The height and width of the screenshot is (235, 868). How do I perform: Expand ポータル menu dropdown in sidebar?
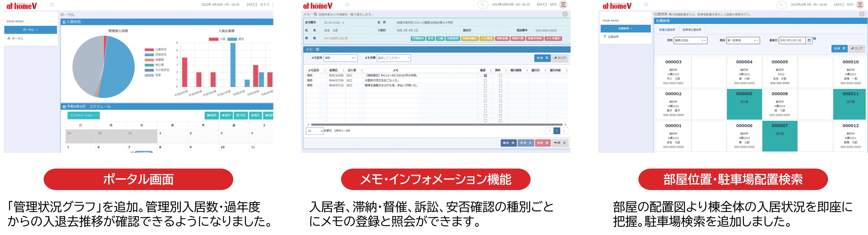pyautogui.click(x=31, y=30)
